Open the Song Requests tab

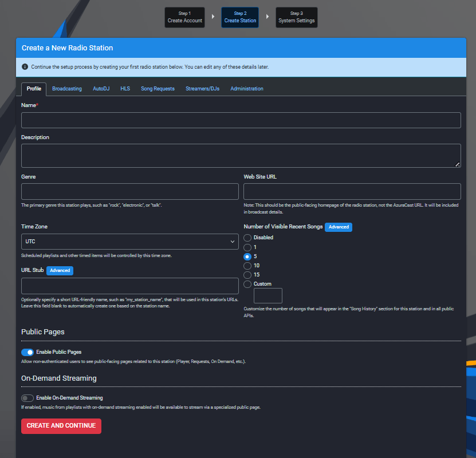(x=158, y=89)
